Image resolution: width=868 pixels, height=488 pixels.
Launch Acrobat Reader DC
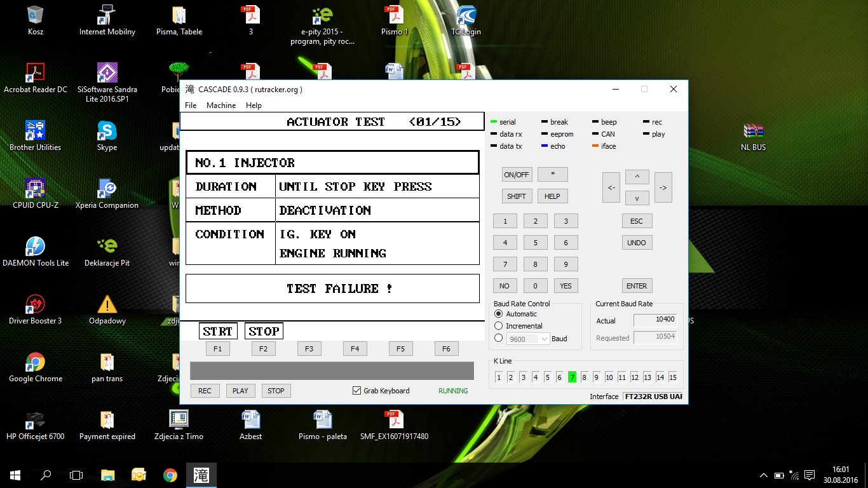pyautogui.click(x=36, y=78)
